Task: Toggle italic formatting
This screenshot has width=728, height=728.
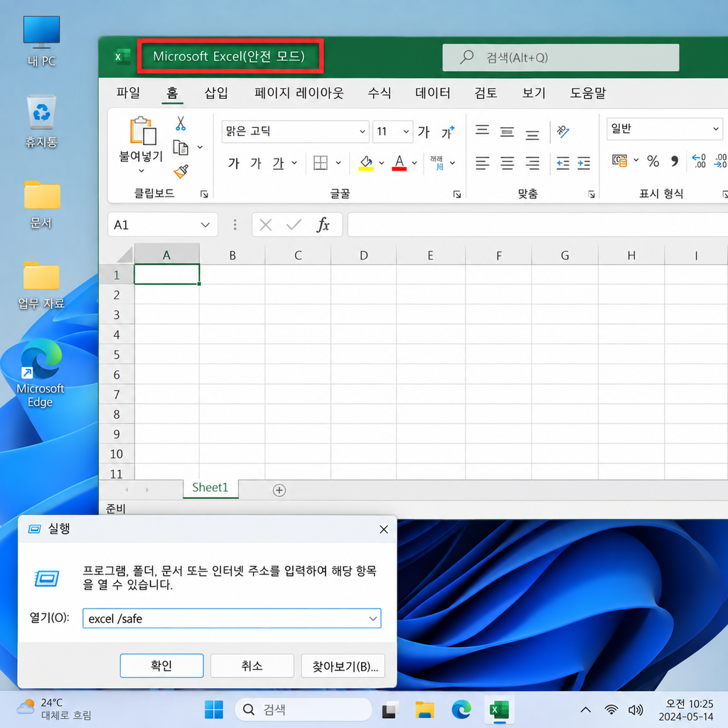Action: [x=256, y=163]
